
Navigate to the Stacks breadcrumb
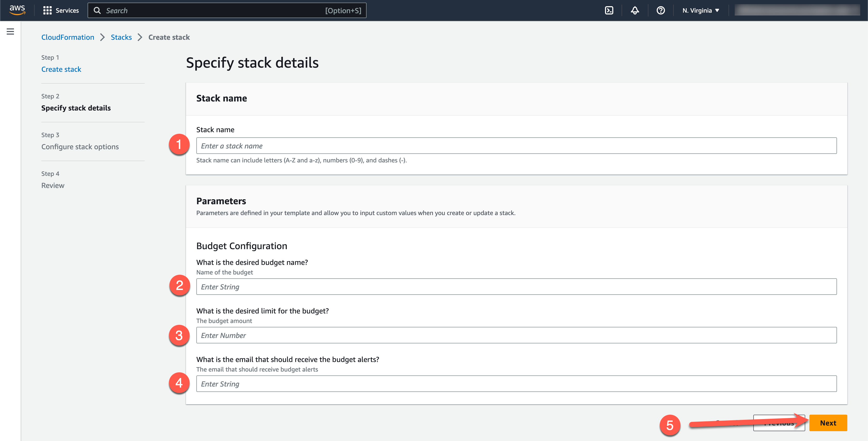click(x=121, y=37)
